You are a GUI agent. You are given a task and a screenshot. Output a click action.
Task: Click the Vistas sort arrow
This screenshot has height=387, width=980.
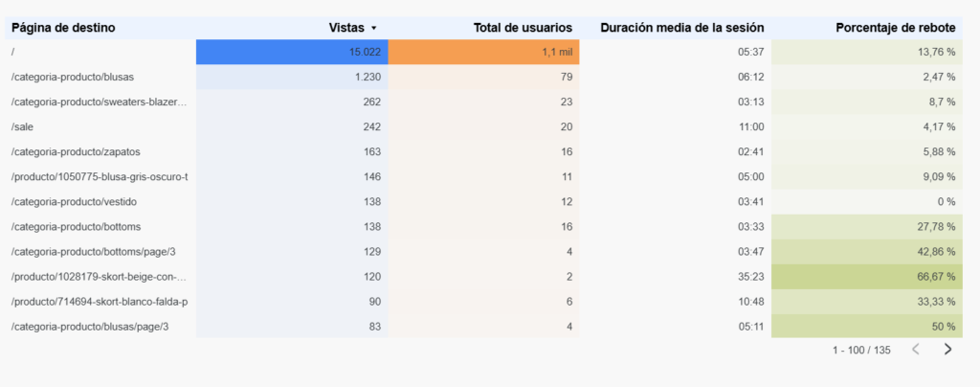(374, 29)
